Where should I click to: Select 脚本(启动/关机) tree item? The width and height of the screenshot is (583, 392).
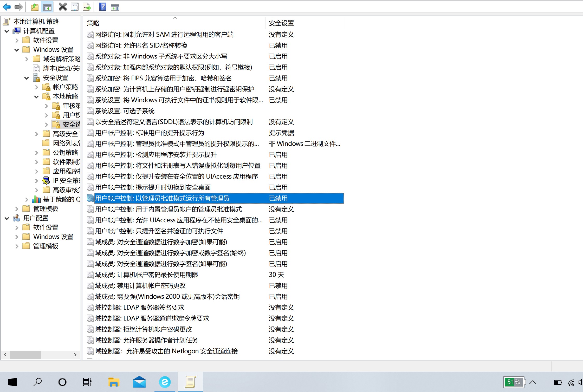[x=61, y=68]
